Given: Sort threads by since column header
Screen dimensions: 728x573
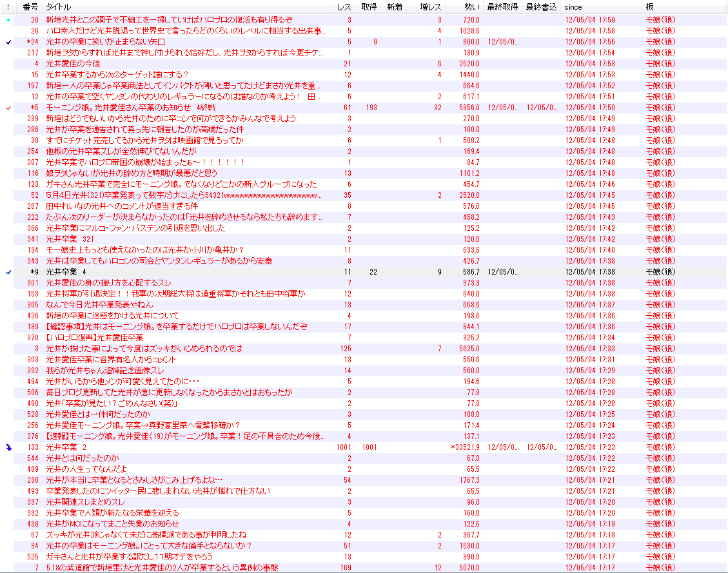Looking at the screenshot, I should click(x=601, y=7).
